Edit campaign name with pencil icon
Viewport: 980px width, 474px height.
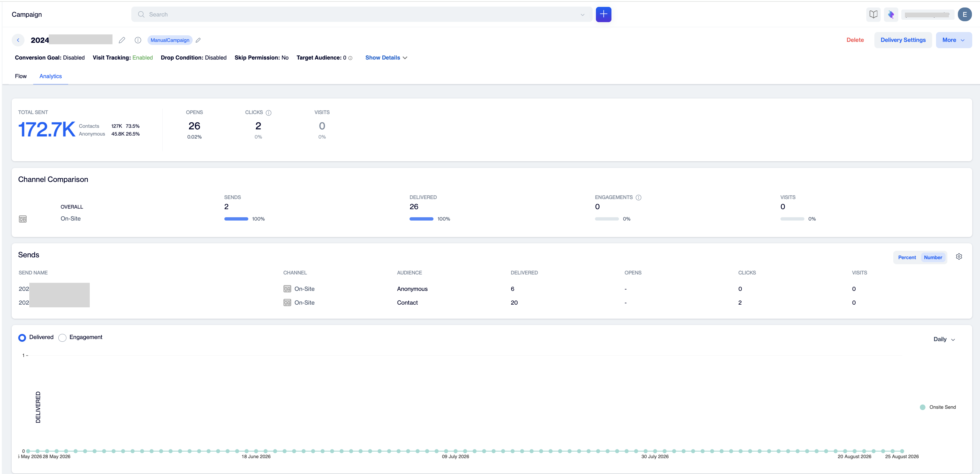(122, 40)
